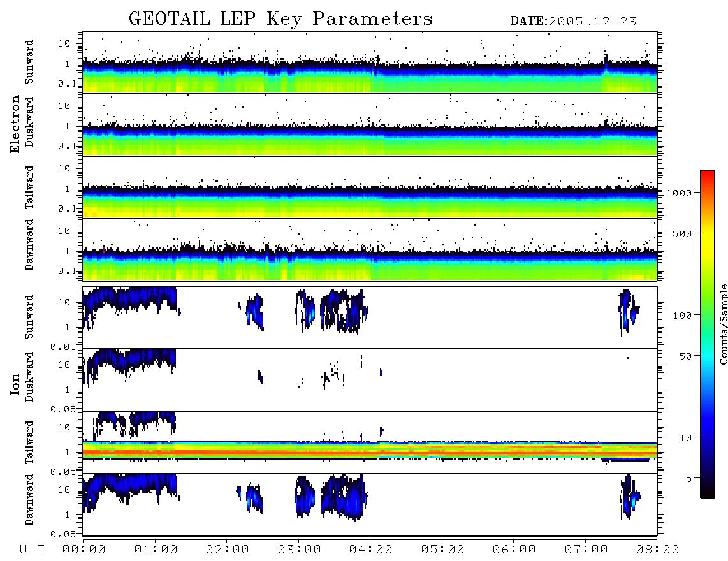Click the "50" colorbar tick label
Viewport: 728px width, 561px height.
[x=685, y=356]
